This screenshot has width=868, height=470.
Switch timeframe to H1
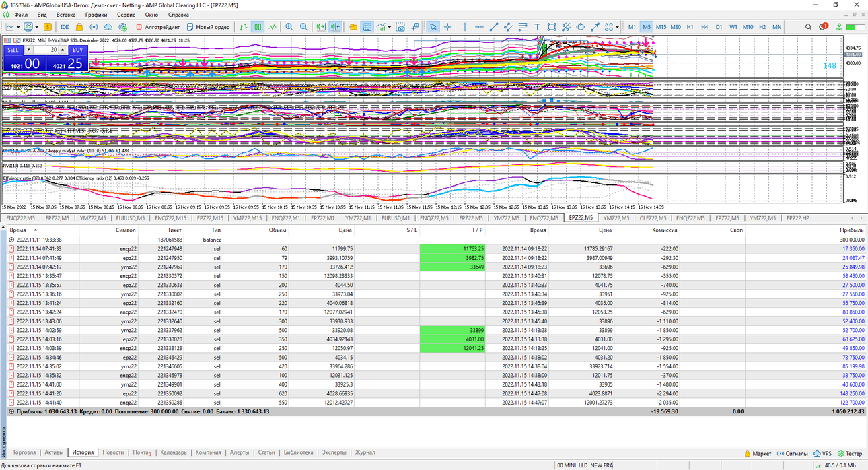tap(690, 27)
